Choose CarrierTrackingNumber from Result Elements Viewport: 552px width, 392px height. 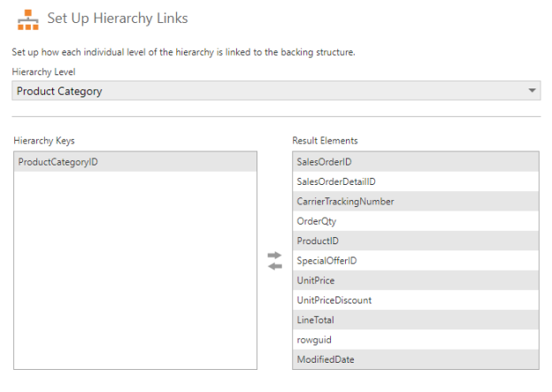point(415,201)
